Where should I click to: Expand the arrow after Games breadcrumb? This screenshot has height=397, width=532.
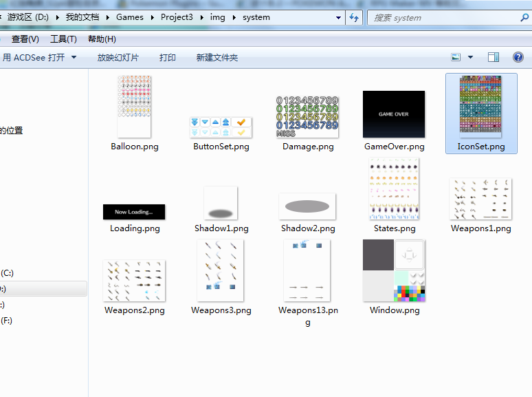(153, 17)
